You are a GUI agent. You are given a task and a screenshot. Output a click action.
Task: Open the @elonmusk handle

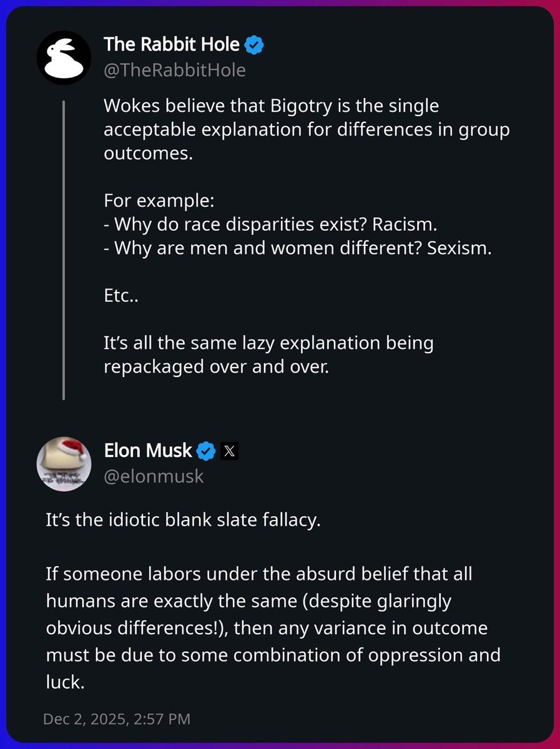154,476
